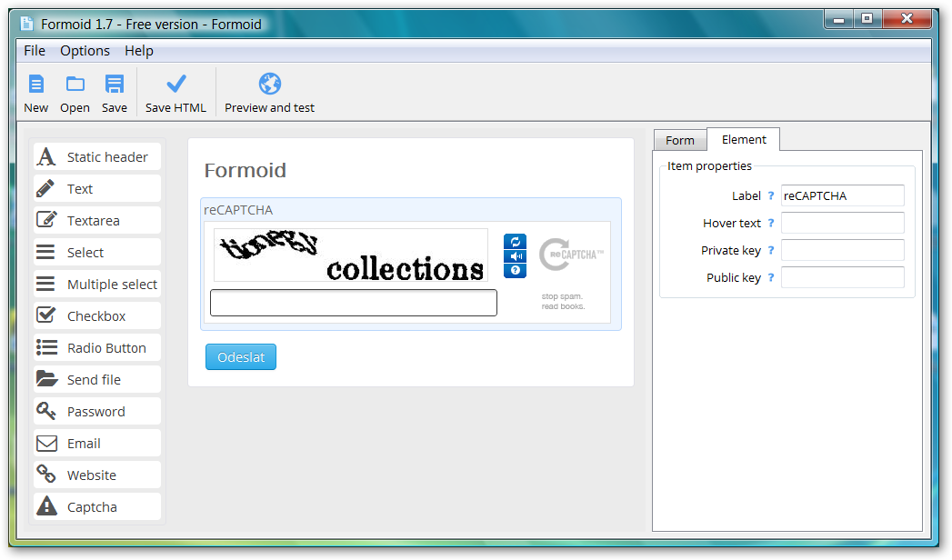Add a Multiple select element
This screenshot has width=952, height=560.
[x=98, y=284]
